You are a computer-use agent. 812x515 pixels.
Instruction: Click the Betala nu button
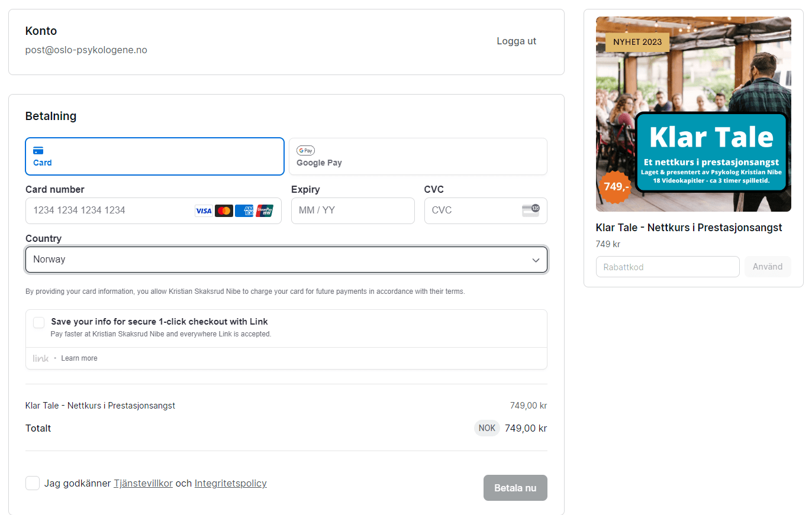(x=515, y=488)
